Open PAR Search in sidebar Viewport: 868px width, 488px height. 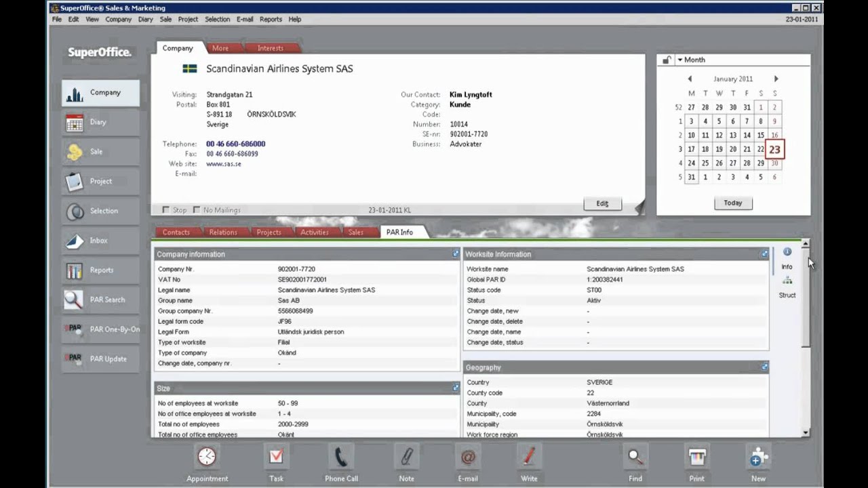click(x=100, y=300)
